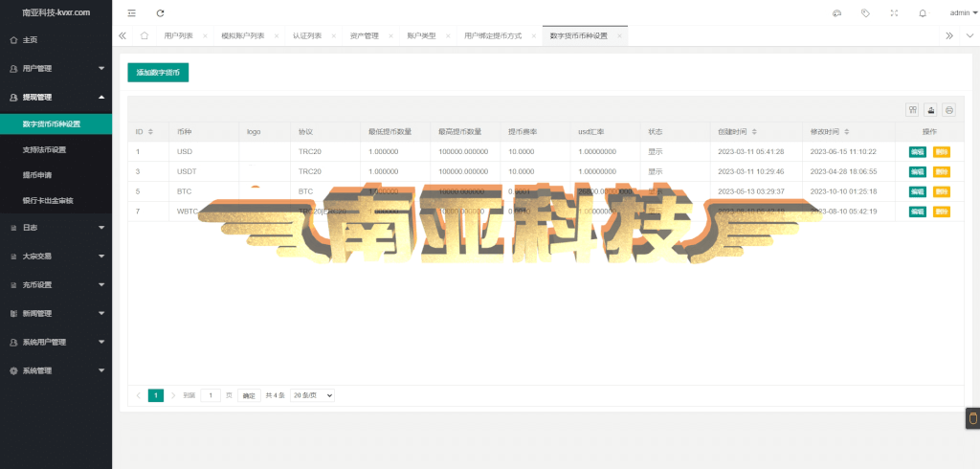Close the 模拟账户列表 tab

(x=277, y=36)
